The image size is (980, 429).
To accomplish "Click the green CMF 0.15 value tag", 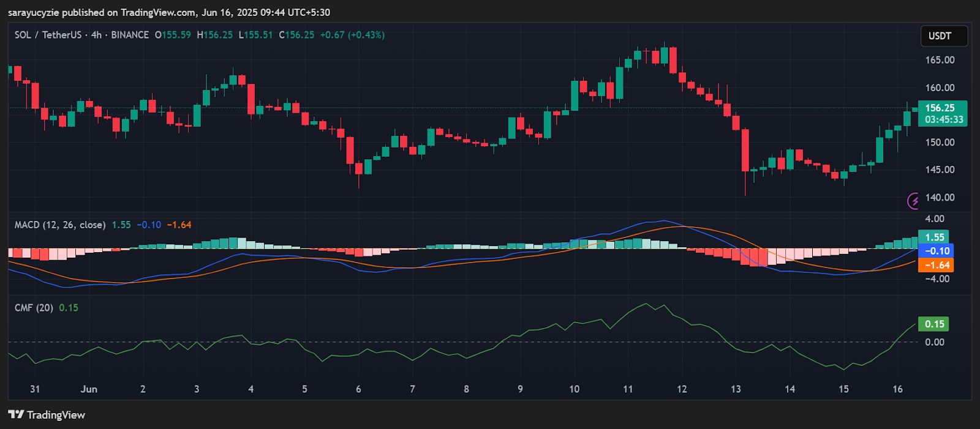I will coord(933,324).
